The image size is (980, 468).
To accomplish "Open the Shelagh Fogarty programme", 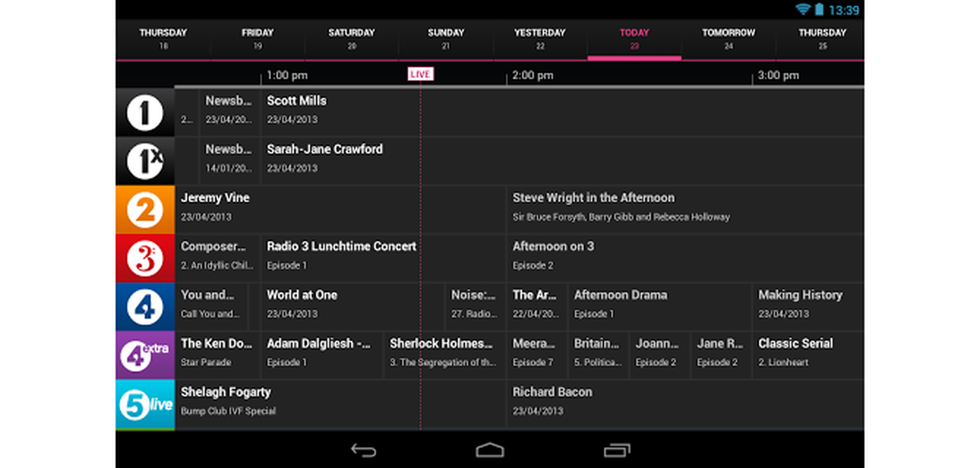I will click(x=340, y=404).
